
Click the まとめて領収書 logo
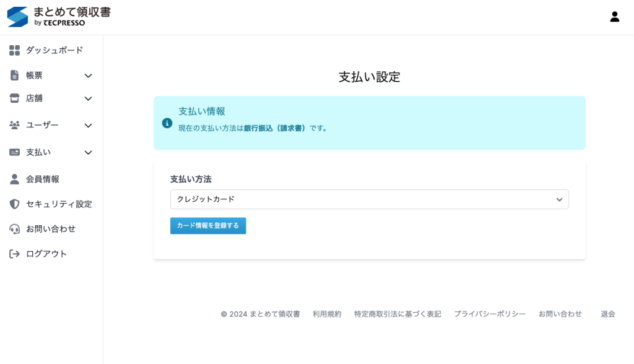59,17
